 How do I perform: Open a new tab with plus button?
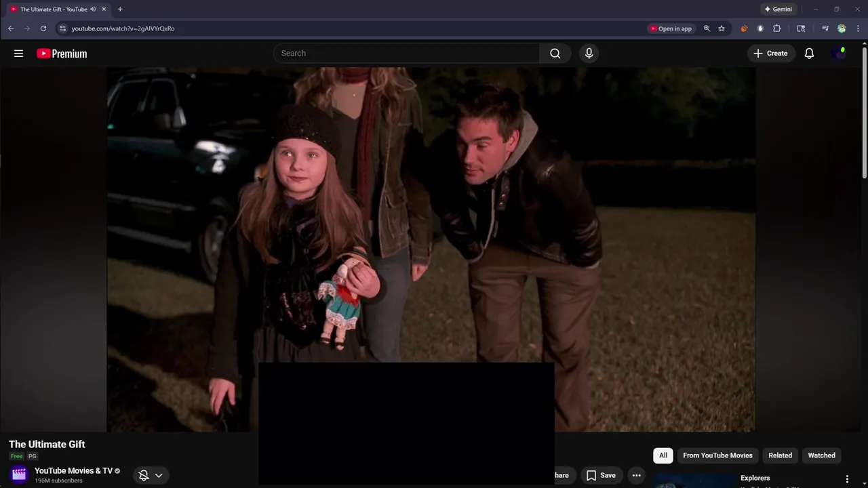[120, 9]
